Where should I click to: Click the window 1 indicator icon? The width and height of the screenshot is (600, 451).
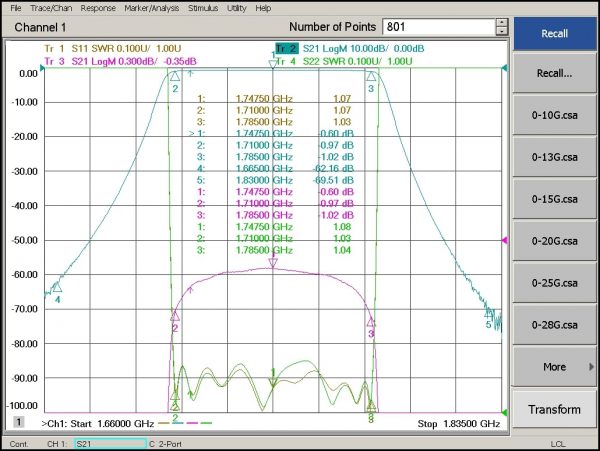[18, 424]
